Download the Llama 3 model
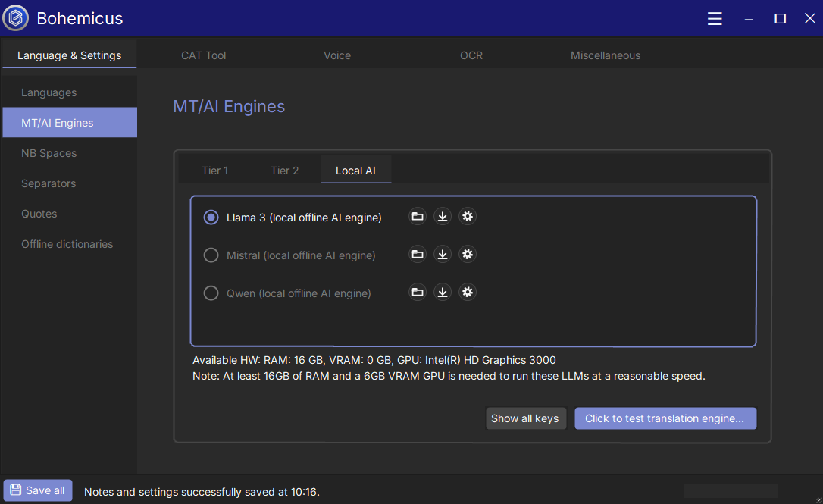 (443, 216)
